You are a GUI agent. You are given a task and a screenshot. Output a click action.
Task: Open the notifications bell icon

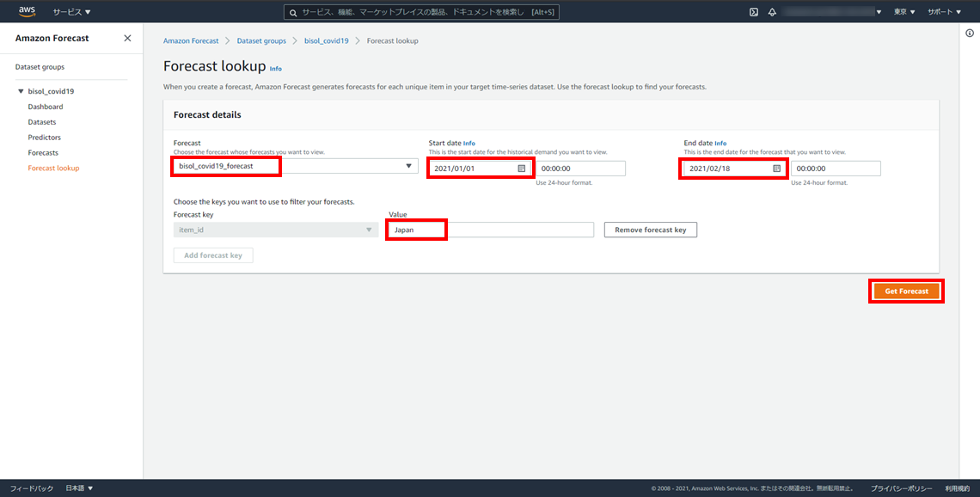tap(772, 12)
